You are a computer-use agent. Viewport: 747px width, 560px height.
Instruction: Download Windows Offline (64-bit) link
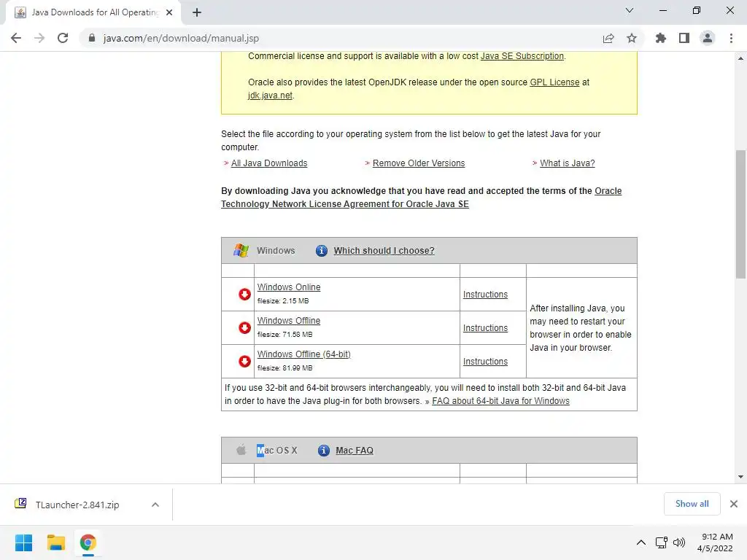[x=304, y=354]
